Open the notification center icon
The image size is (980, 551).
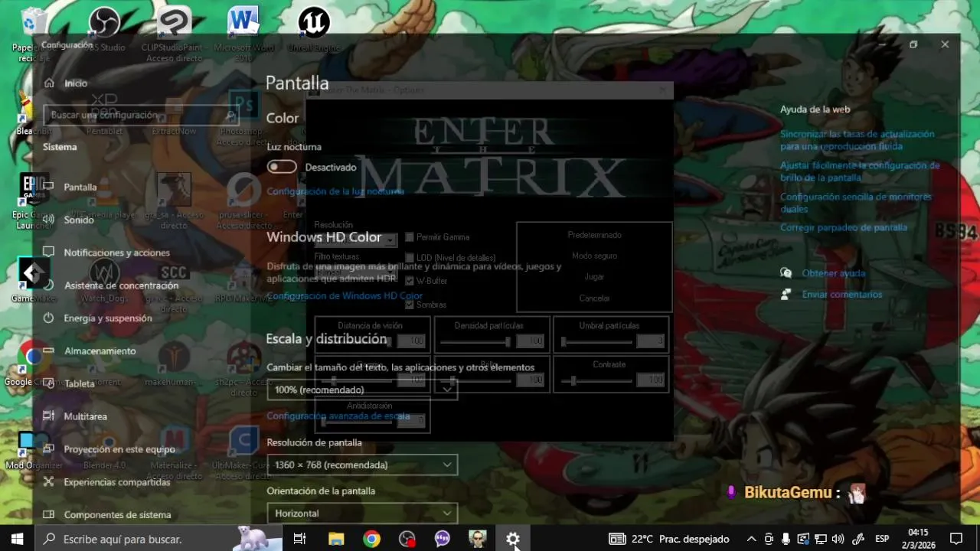pos(955,539)
